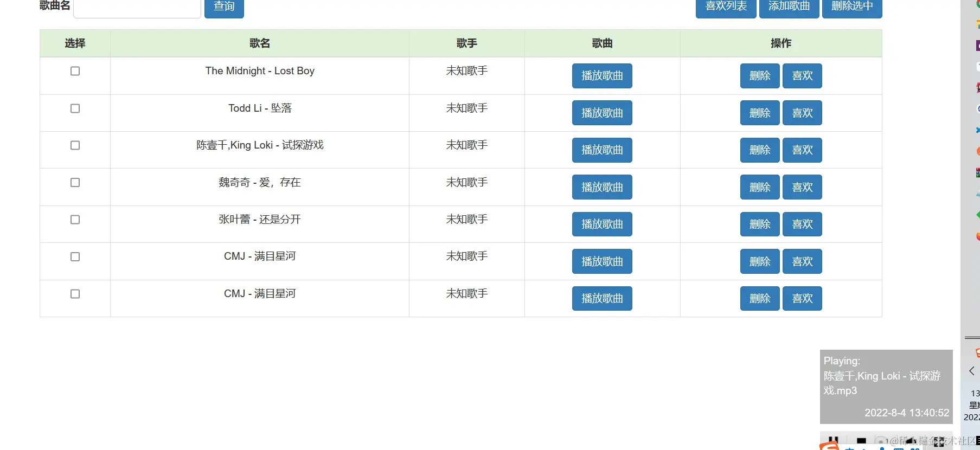Click the song title Todd Li - 坠落

tap(260, 108)
